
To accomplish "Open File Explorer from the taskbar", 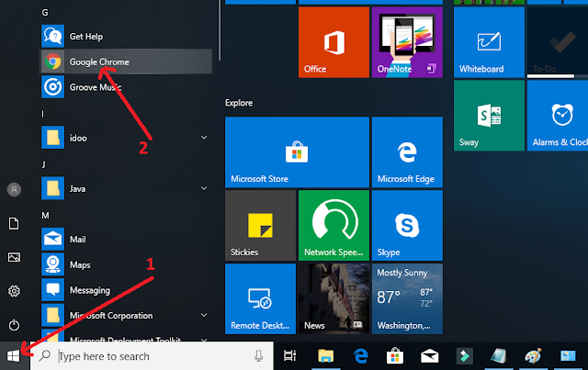I will 325,355.
